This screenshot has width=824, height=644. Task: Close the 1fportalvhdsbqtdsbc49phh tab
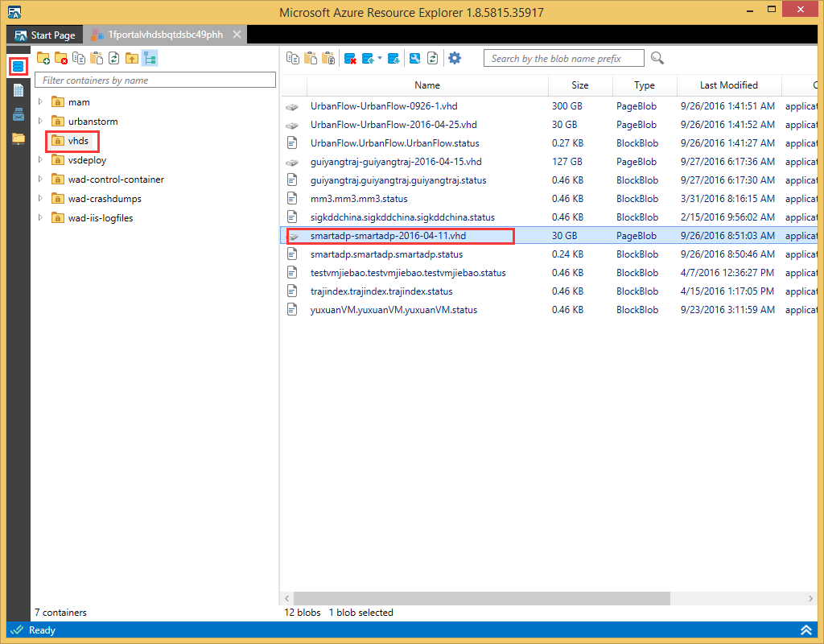tap(237, 35)
